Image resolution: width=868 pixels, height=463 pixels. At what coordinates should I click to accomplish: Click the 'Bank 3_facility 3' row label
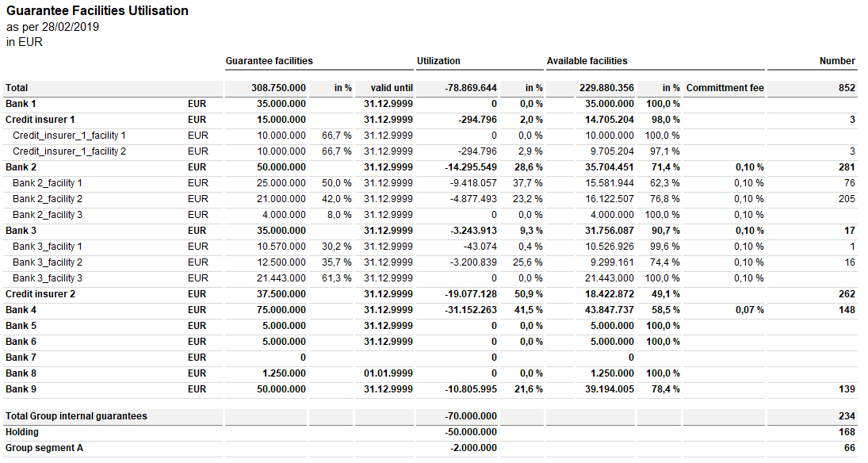click(x=47, y=278)
